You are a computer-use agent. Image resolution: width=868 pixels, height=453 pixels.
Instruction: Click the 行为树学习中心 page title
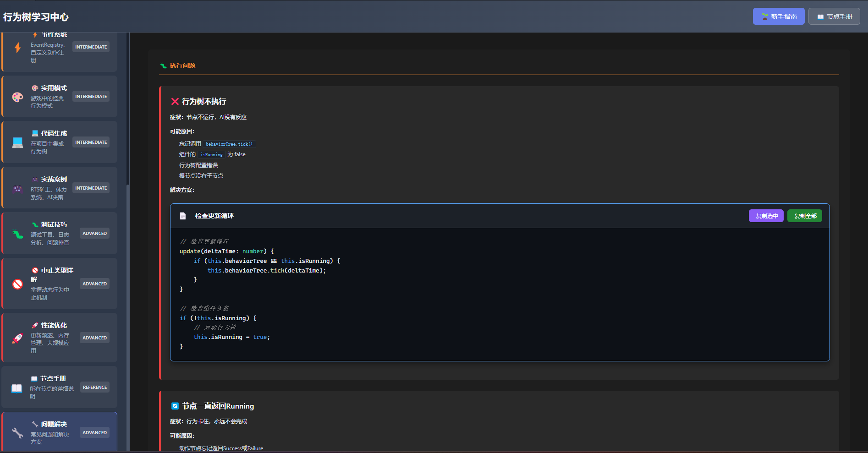click(36, 17)
